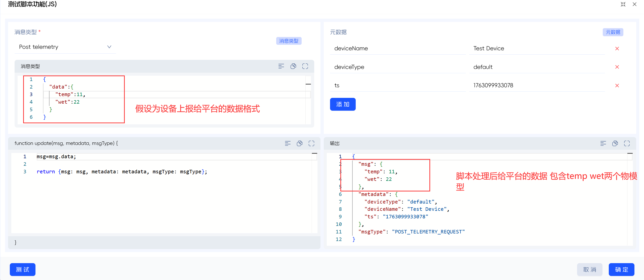
Task: Copy message type editor content
Action: coord(293,66)
